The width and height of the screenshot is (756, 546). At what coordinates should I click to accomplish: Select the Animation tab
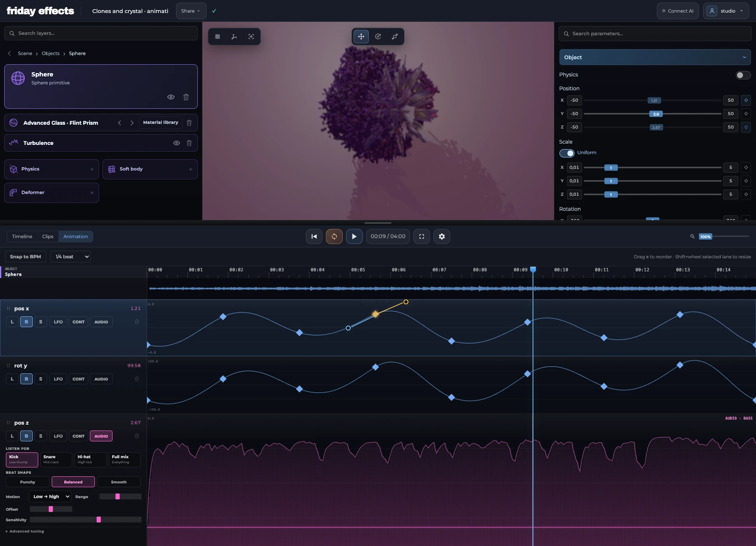76,236
